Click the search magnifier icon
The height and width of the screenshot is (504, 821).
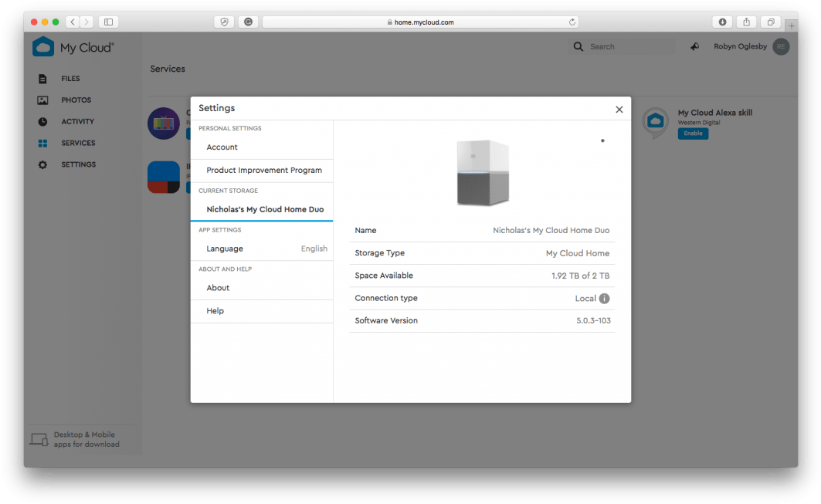578,46
